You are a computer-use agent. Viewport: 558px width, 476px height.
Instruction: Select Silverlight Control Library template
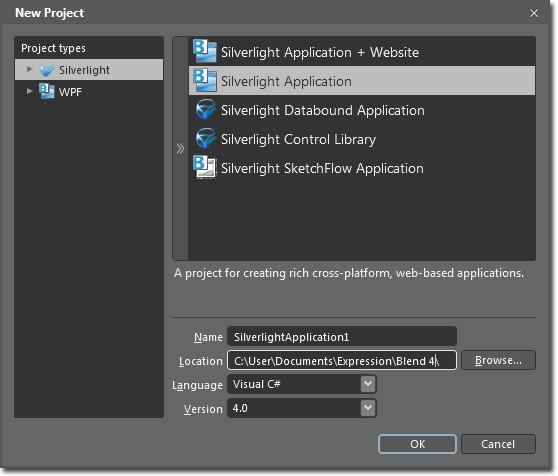coord(362,139)
